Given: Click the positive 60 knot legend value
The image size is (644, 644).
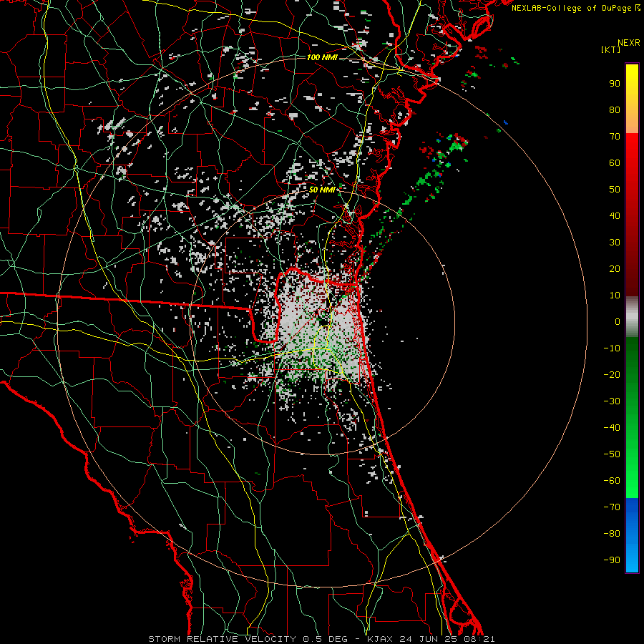Looking at the screenshot, I should [615, 163].
